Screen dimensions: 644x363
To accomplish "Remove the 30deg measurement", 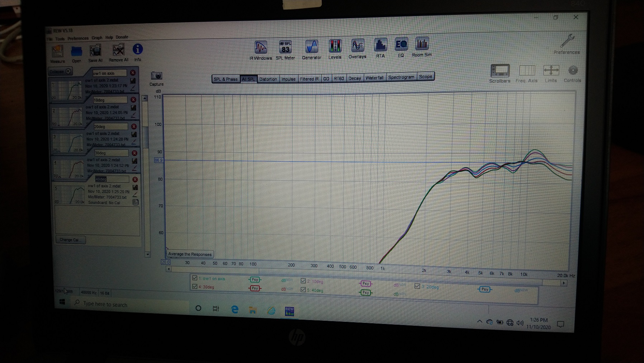I will click(x=134, y=153).
